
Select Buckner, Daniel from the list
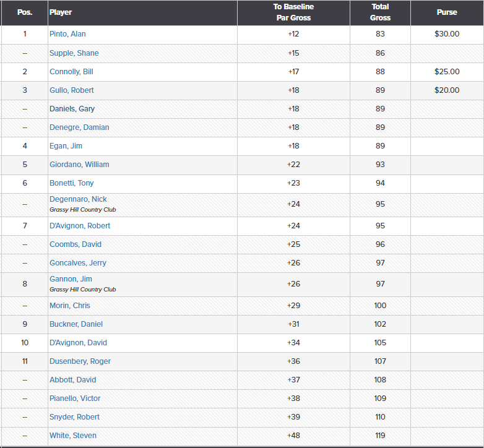(x=76, y=324)
